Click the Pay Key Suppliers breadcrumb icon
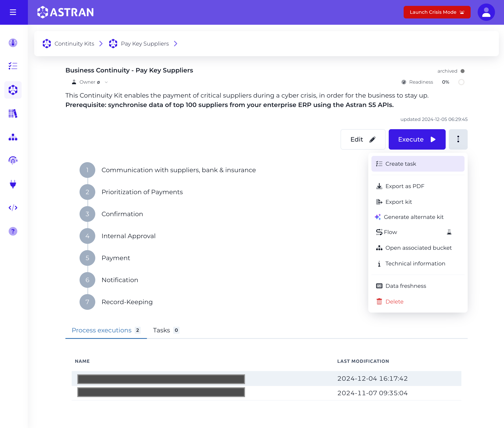Screen dimensions: 504x428 [x=113, y=44]
